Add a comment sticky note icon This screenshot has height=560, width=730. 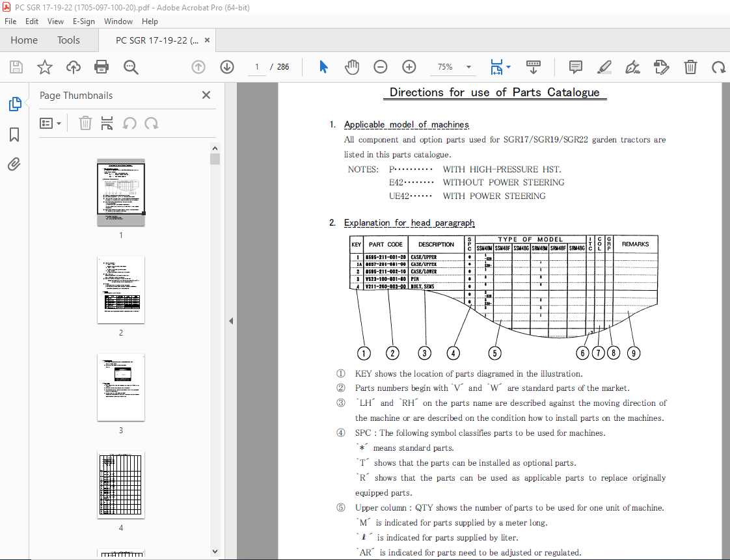(x=575, y=67)
